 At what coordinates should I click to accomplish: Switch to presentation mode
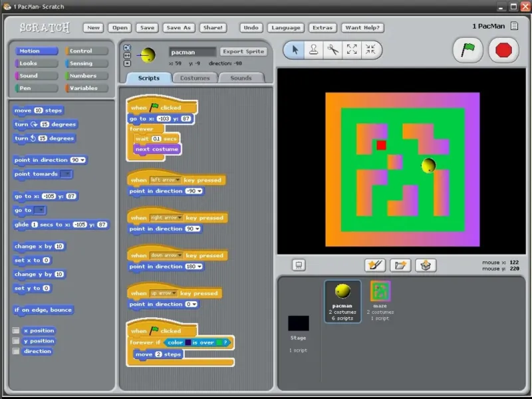click(x=299, y=265)
